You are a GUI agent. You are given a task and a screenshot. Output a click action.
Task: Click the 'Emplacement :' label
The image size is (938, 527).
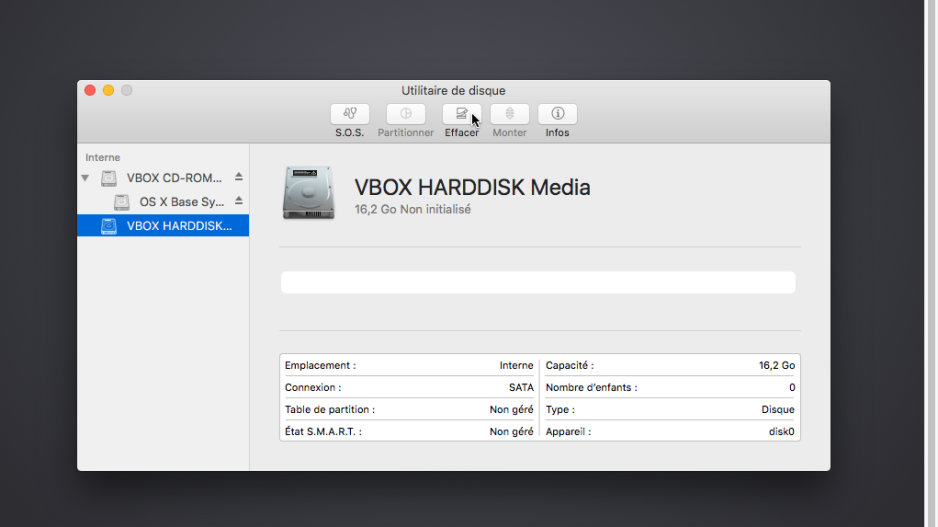coord(320,365)
